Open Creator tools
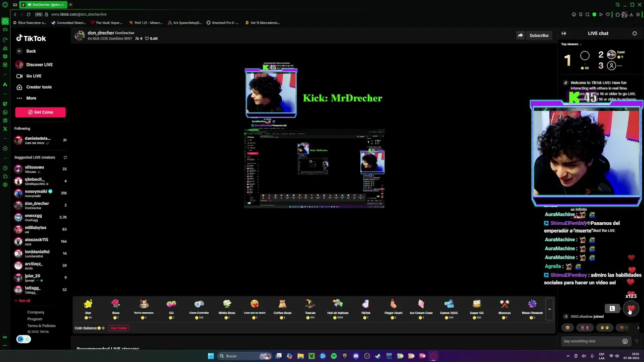 34,87
